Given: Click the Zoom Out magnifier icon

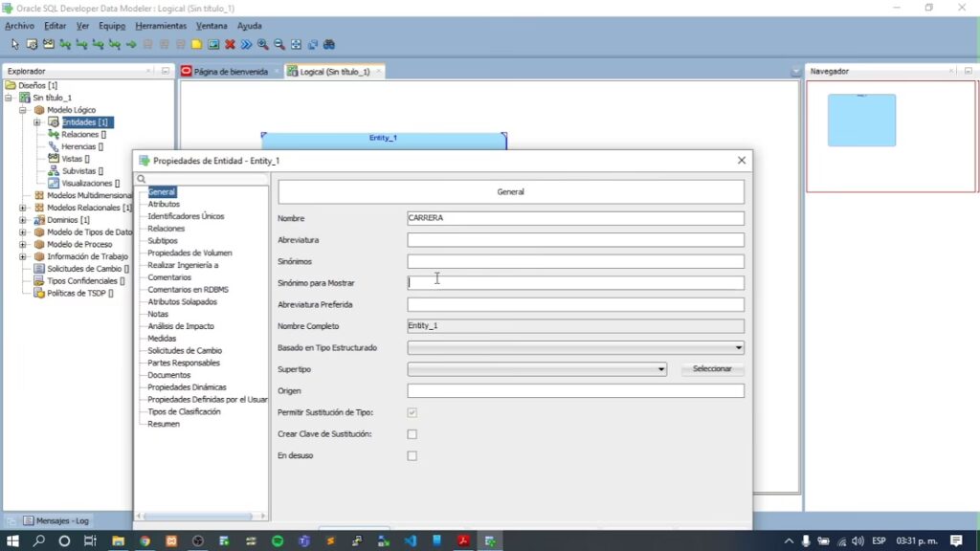Looking at the screenshot, I should [279, 44].
